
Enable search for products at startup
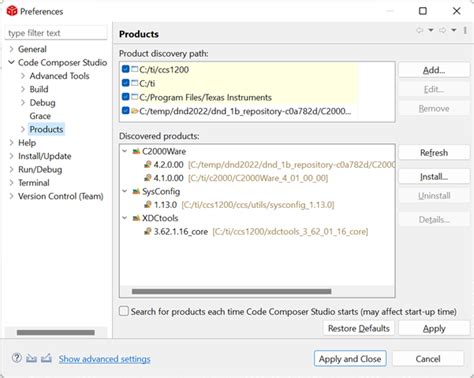124,311
